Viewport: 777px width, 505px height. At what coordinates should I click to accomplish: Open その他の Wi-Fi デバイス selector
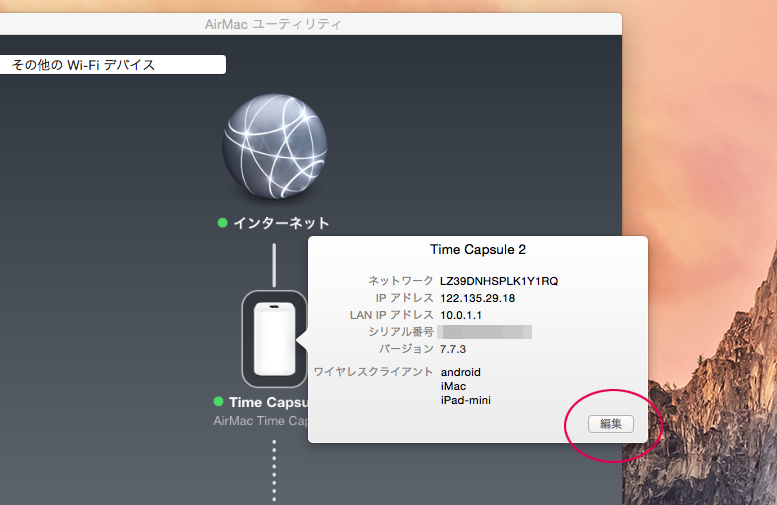pos(113,65)
